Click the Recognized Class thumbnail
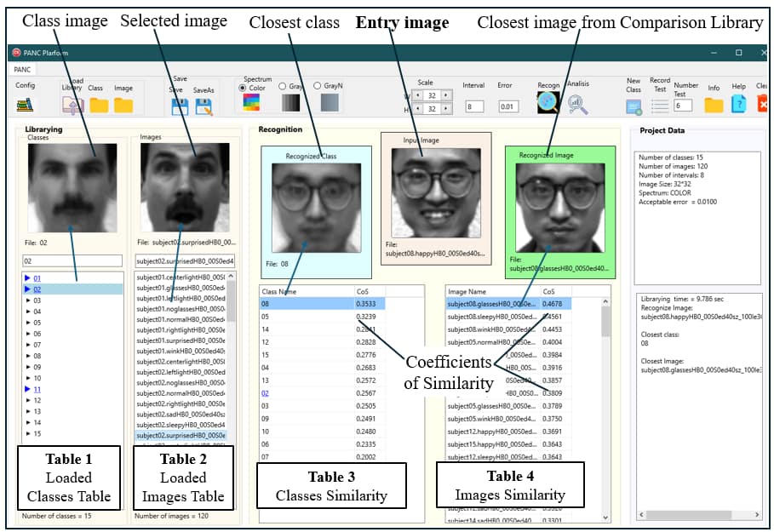Viewport: 774px width, 532px height. pos(317,208)
